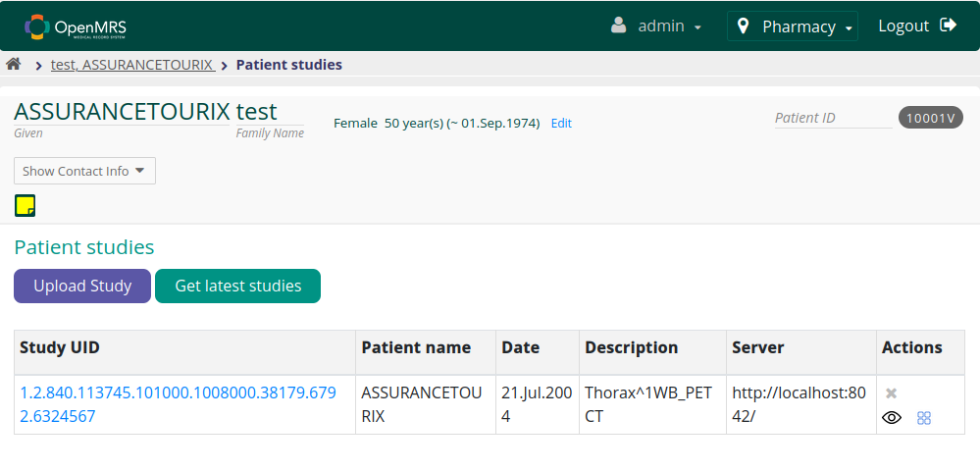View study with the eye icon
The image size is (980, 471).
[892, 417]
